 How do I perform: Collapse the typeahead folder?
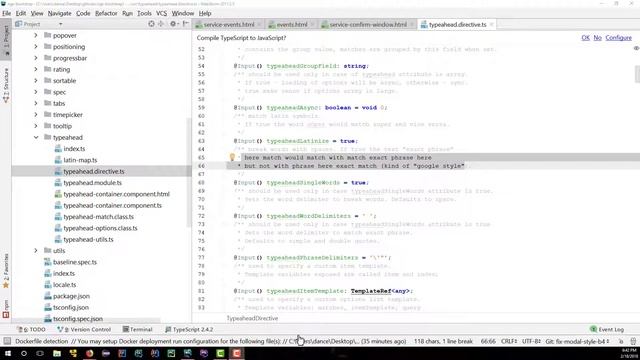[36, 138]
